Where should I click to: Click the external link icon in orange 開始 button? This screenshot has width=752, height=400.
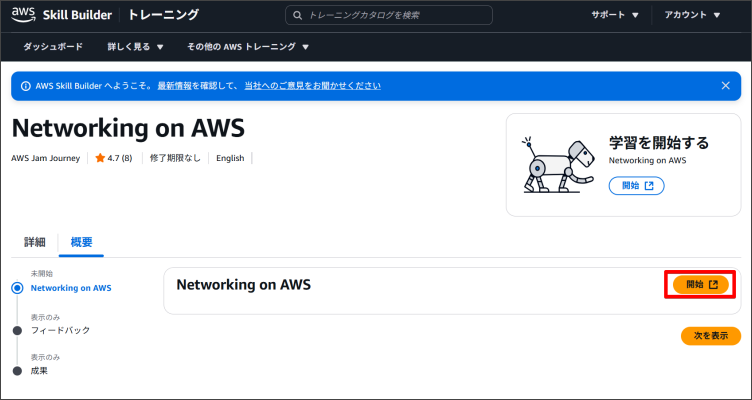point(713,285)
